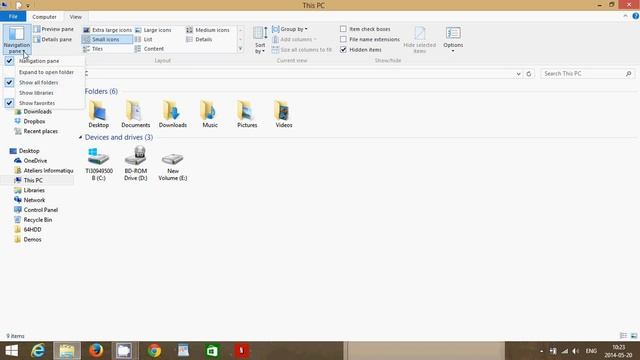640x360 pixels.
Task: Open the Music folder
Action: (210, 114)
